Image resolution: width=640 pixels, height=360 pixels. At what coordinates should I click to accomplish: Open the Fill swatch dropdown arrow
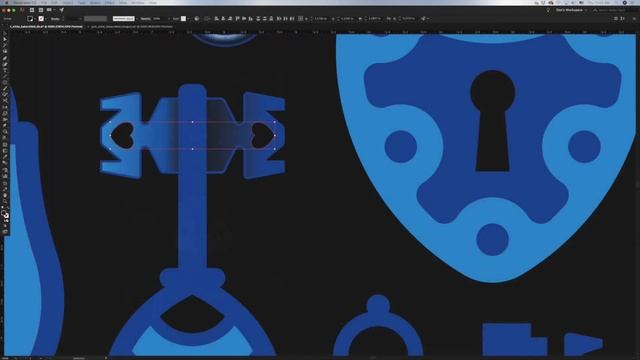coord(35,18)
